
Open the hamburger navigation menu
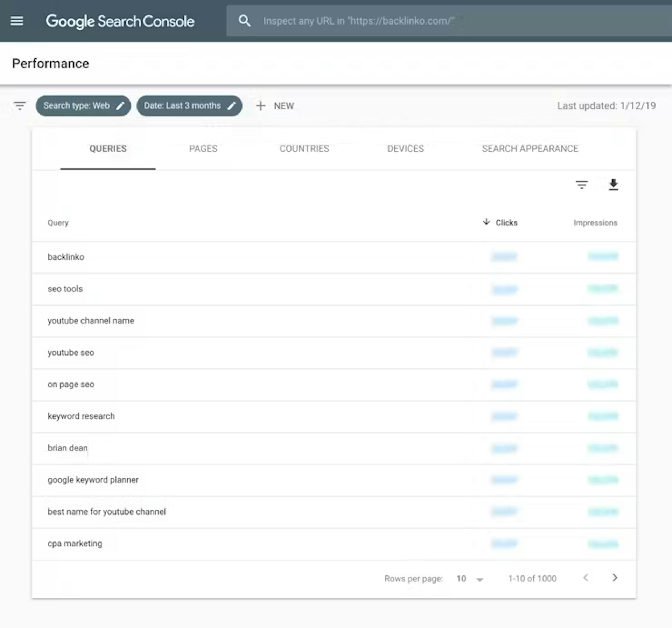point(17,21)
